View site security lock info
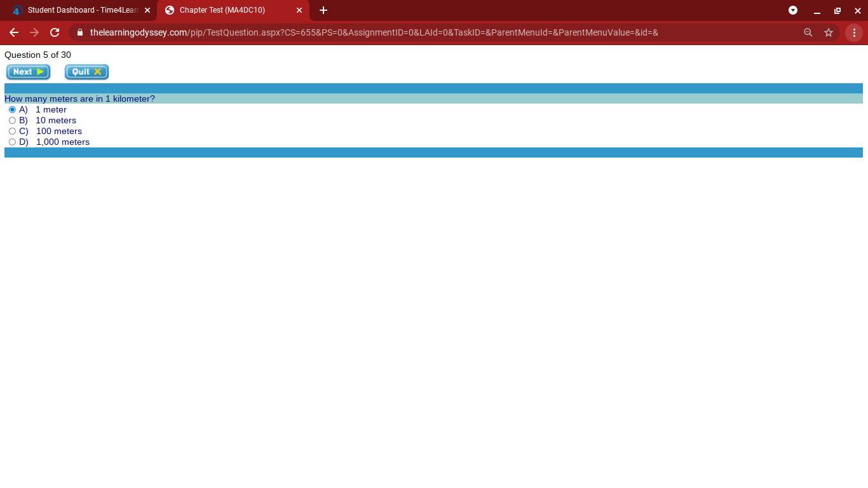 pos(79,32)
